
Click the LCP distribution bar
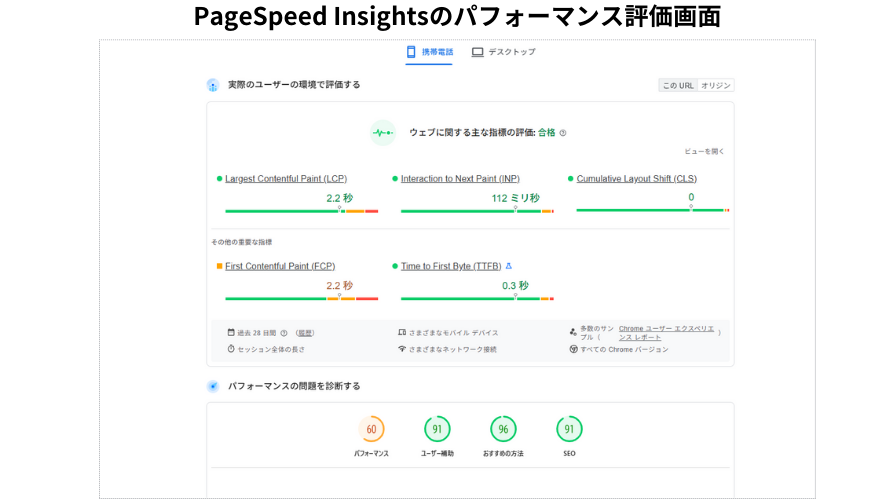[x=301, y=211]
